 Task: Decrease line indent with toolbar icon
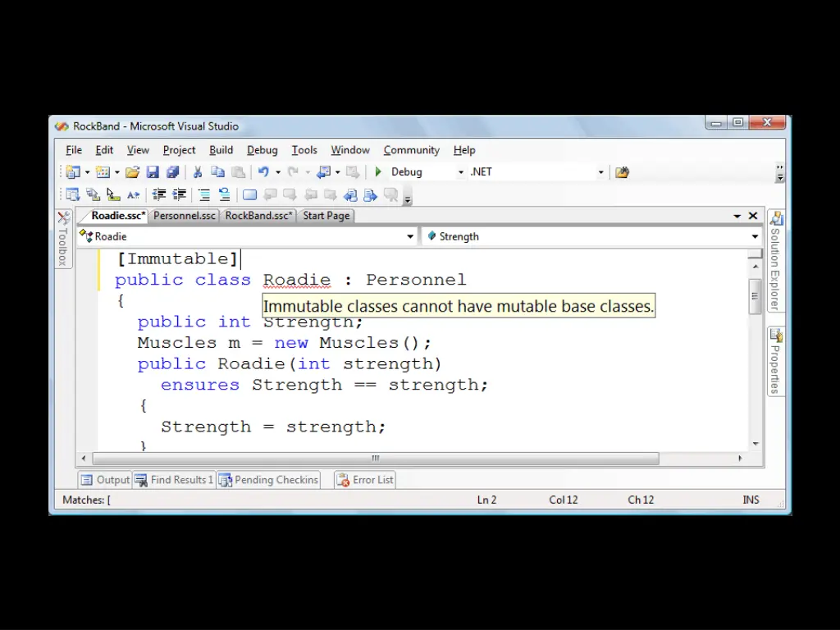tap(158, 195)
